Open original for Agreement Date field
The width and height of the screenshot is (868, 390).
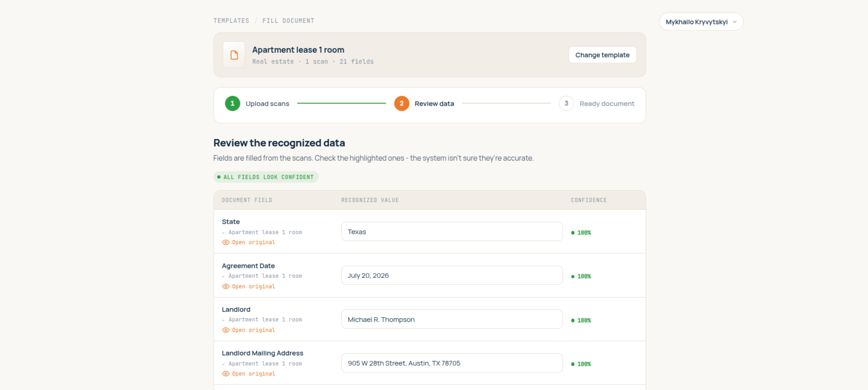pos(253,287)
